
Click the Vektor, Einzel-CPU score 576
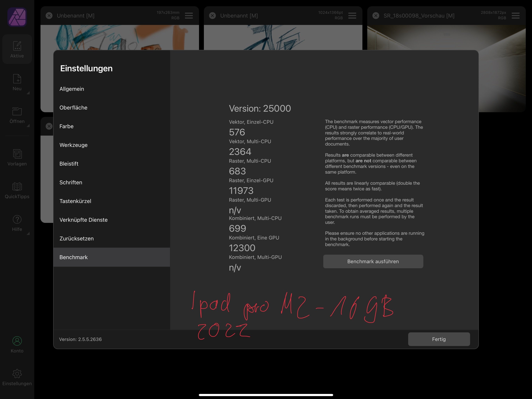tap(237, 132)
